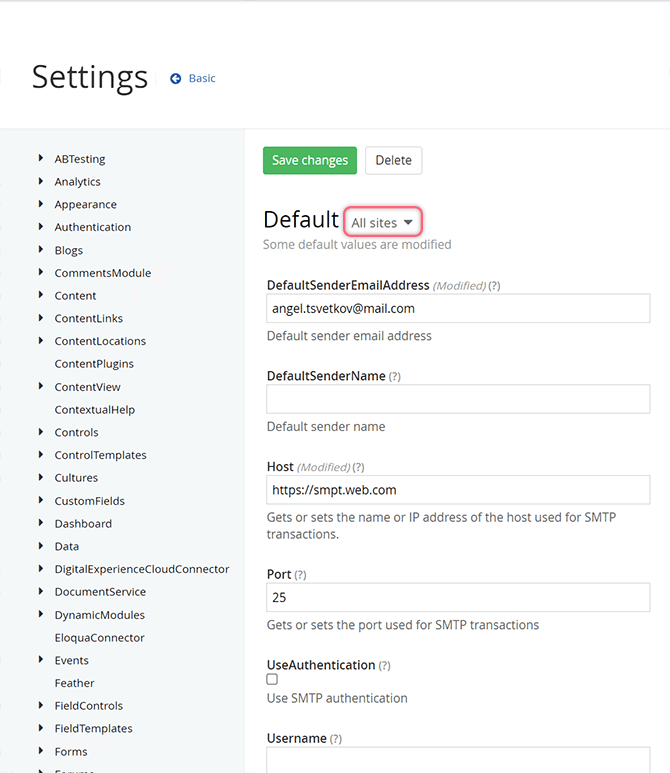670x773 pixels.
Task: Open help tooltip for DefaultSenderEmailAddress
Action: pyautogui.click(x=494, y=286)
